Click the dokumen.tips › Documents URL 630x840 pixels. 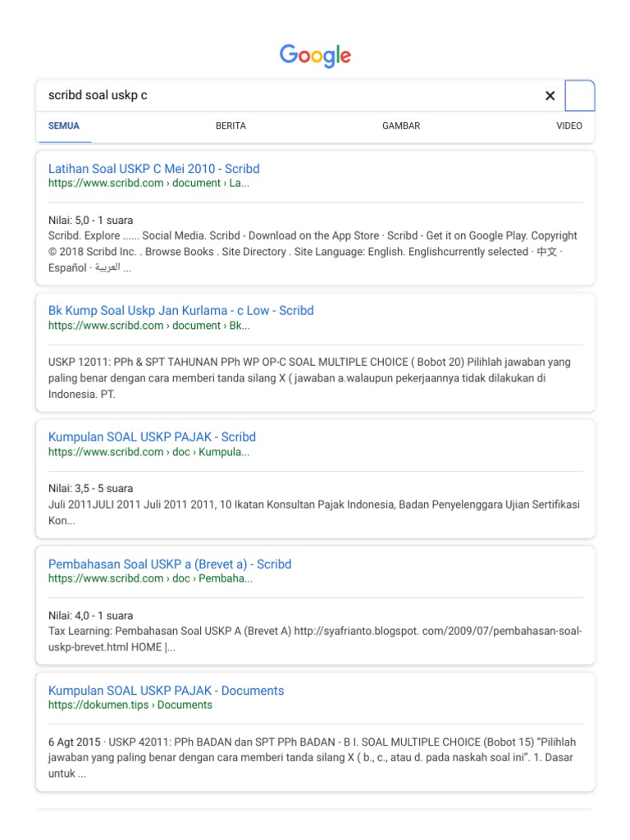(x=130, y=705)
